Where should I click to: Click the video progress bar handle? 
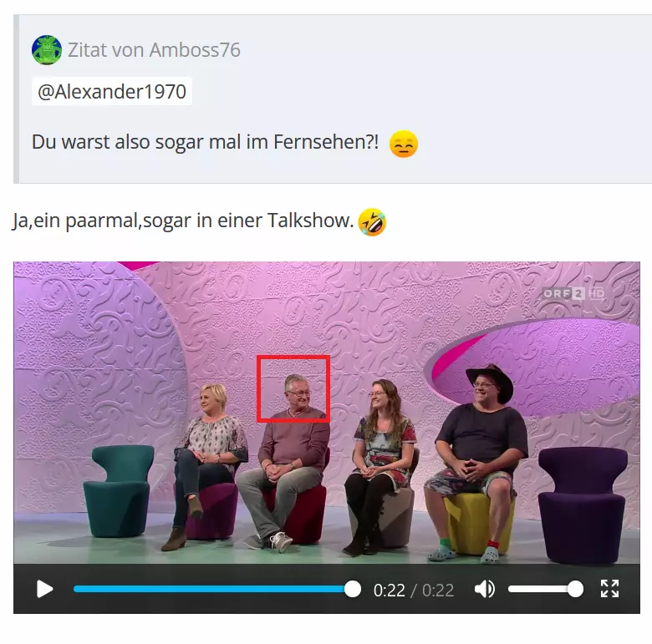pyautogui.click(x=353, y=589)
